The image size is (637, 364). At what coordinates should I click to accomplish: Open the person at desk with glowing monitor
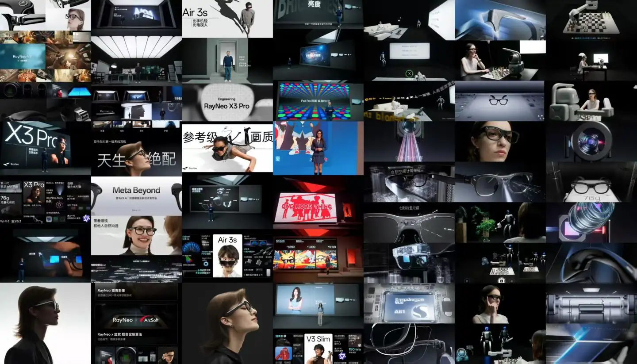[591, 61]
